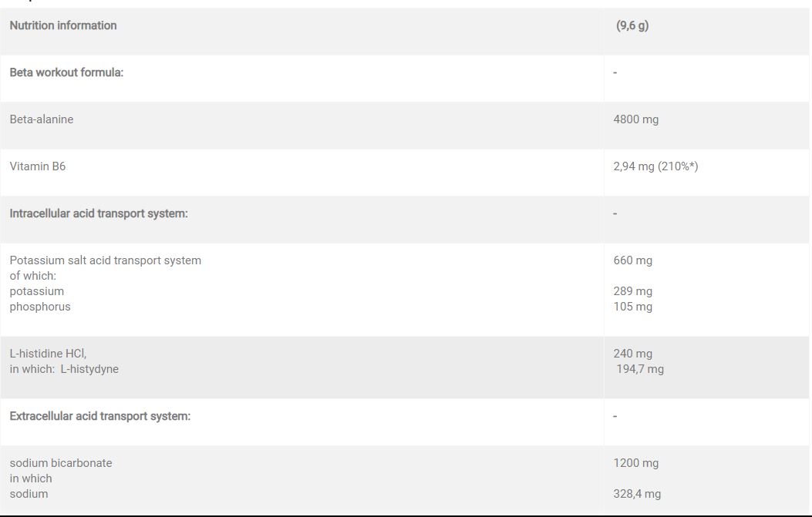Click the 4800 mg value

(x=636, y=119)
